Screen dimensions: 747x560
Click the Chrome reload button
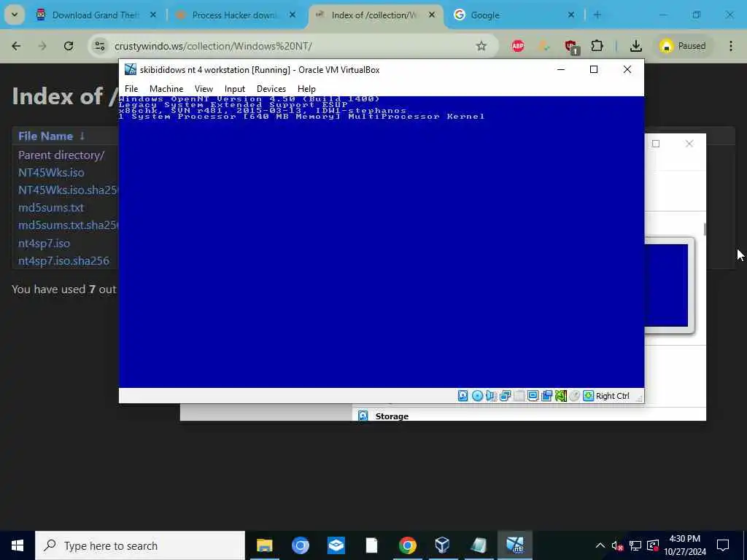(x=69, y=46)
